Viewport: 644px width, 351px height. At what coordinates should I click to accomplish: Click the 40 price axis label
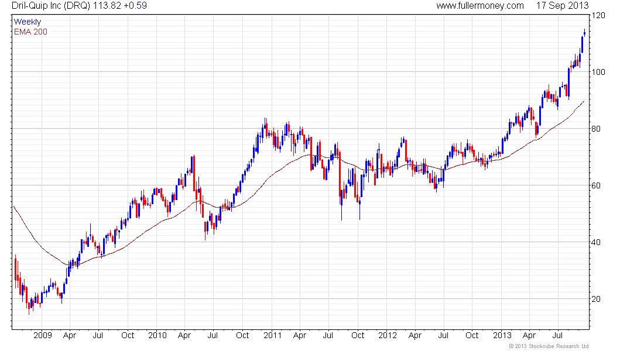click(x=595, y=242)
